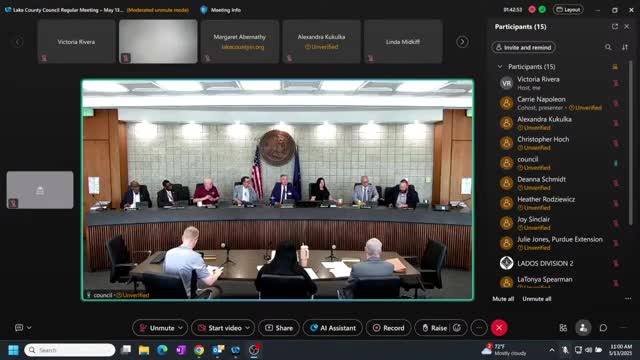Toggle mute for Deanna Schmidt
Screen dimensions: 640x360
click(616, 183)
